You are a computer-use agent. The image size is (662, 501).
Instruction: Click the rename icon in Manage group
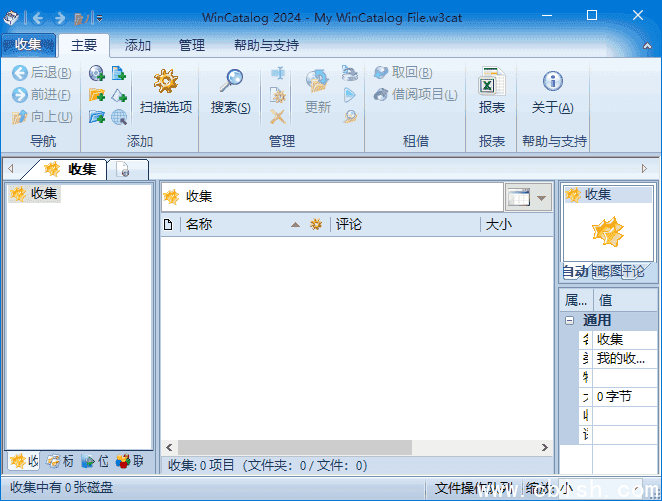(277, 73)
